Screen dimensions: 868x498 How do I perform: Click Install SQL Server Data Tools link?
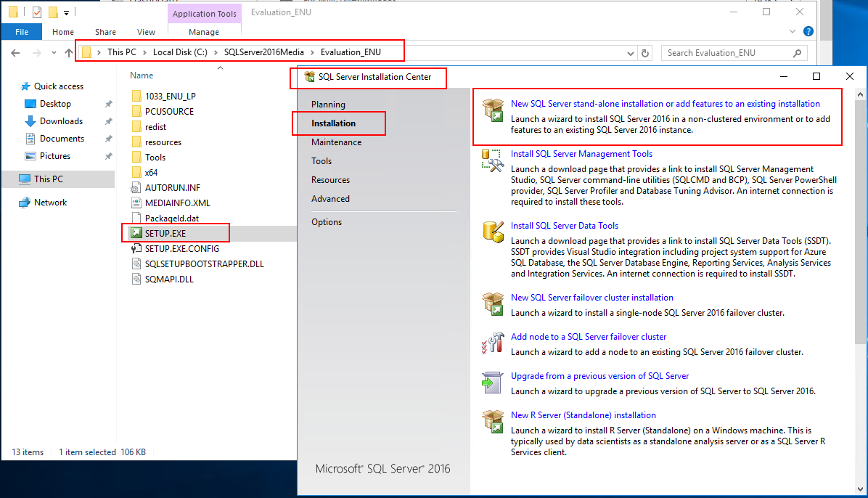point(564,226)
